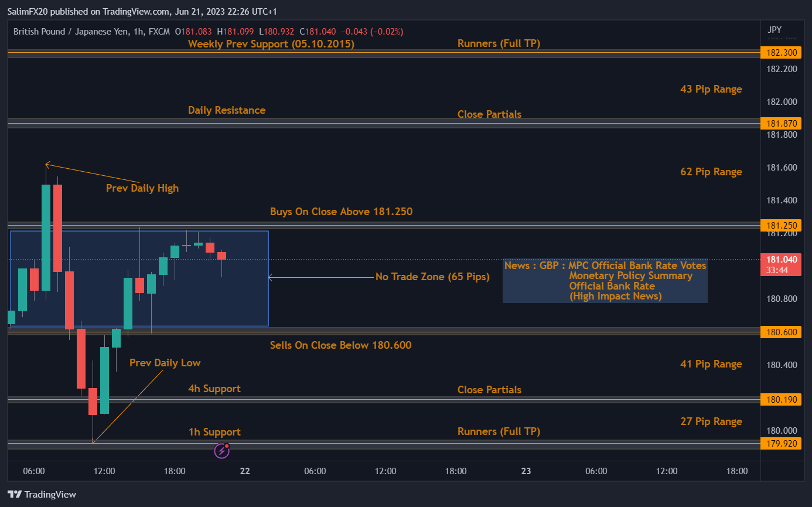Click the purple lightning economic events icon
Viewport: 812px width, 507px height.
pyautogui.click(x=222, y=450)
